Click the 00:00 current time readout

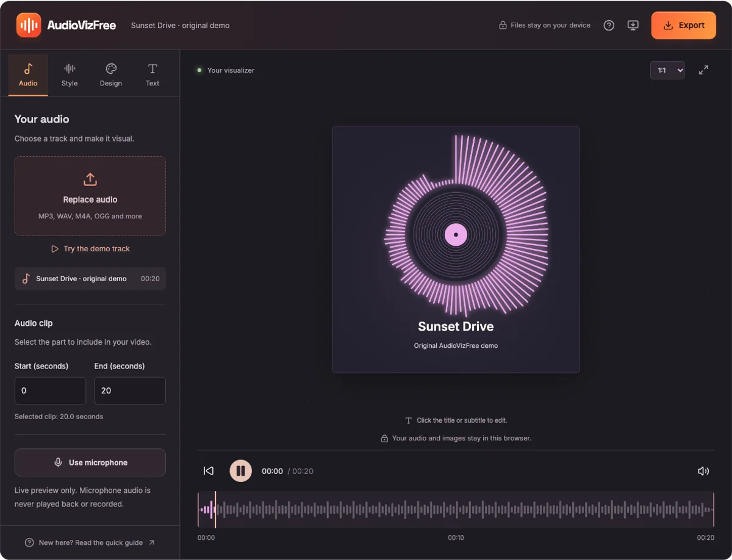(272, 471)
